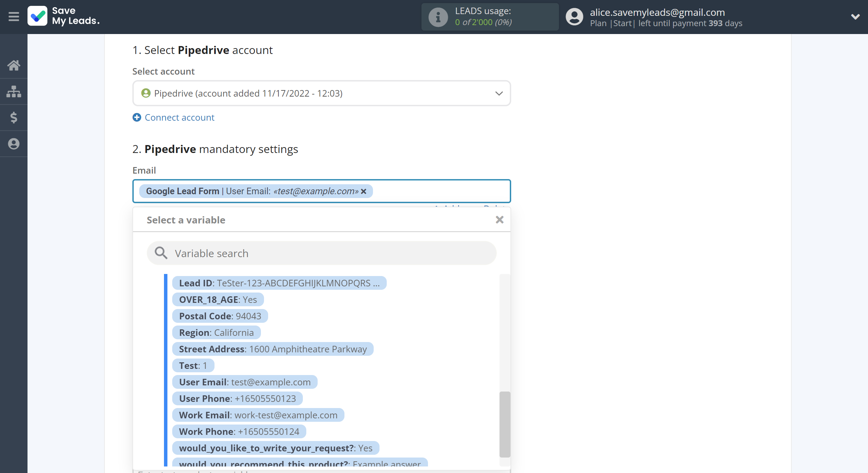Remove the User Email tag from Email field
This screenshot has height=473, width=868.
(x=364, y=191)
